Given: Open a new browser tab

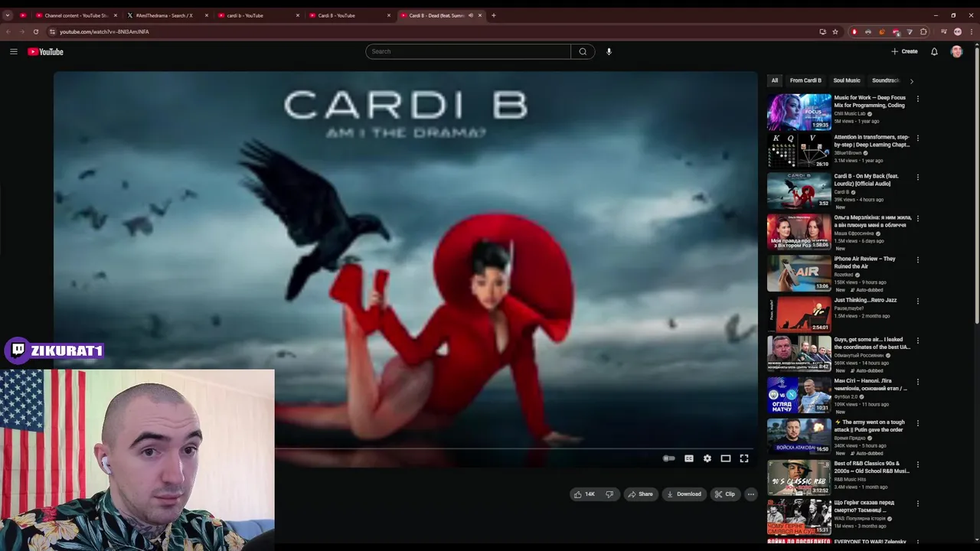Looking at the screenshot, I should (x=493, y=15).
